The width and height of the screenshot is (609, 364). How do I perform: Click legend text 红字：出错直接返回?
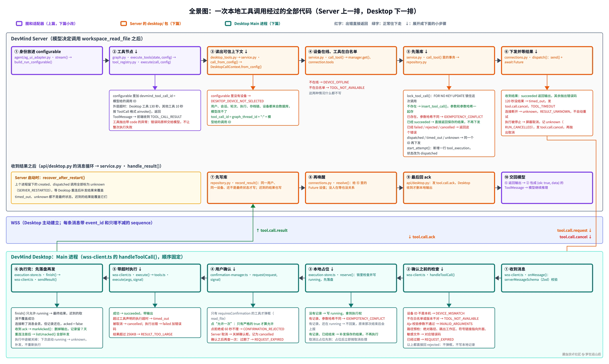[x=351, y=23]
